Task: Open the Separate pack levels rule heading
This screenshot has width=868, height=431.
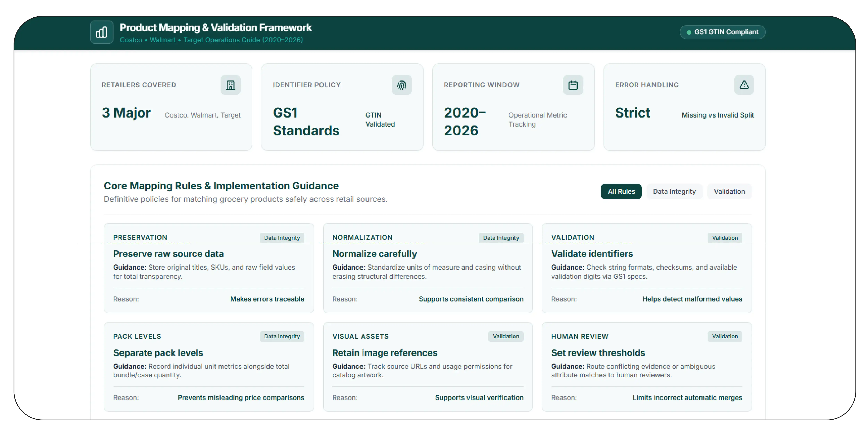Action: 158,353
